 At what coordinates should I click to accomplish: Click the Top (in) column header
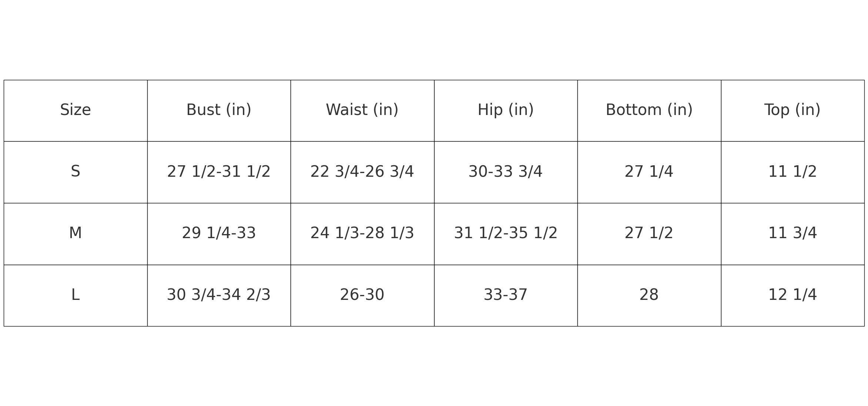792,110
